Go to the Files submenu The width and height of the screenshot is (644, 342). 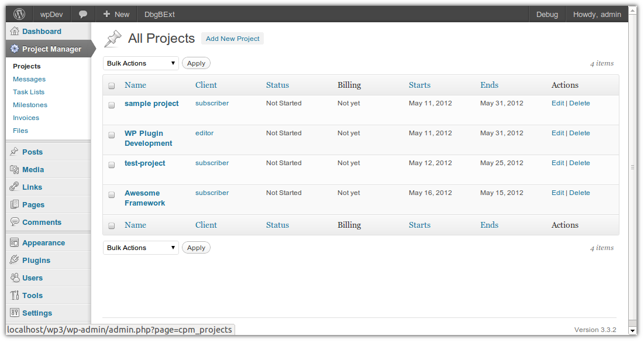coord(20,131)
